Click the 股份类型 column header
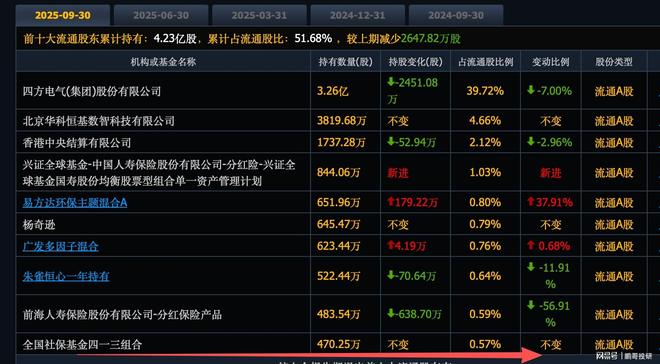 (x=614, y=62)
